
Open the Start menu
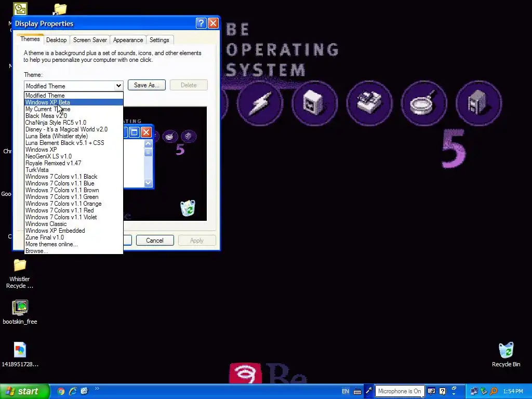coord(24,391)
